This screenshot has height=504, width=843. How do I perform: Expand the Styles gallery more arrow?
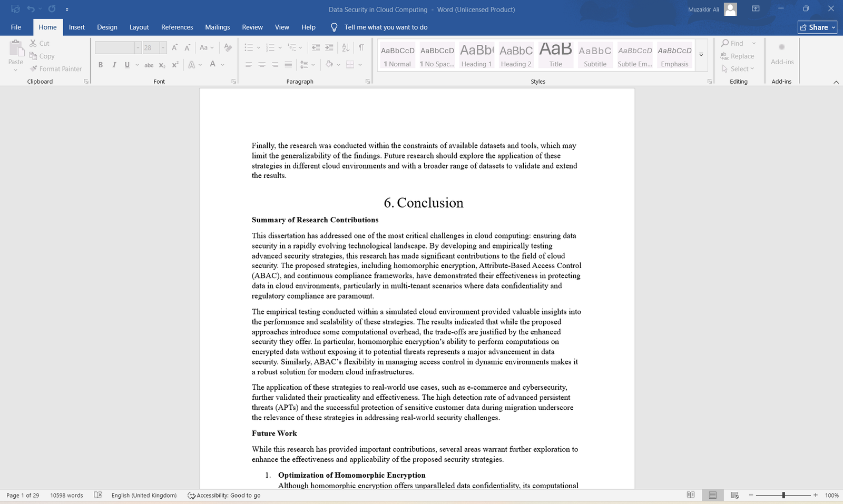[701, 55]
